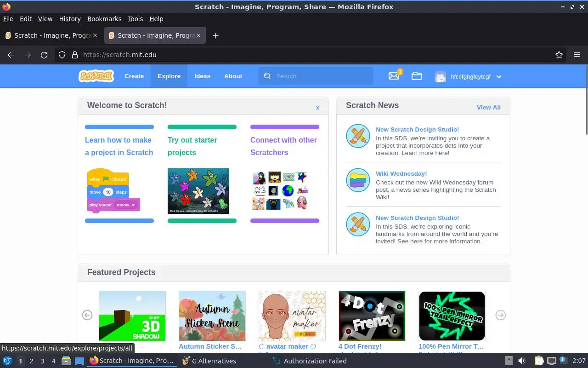Open the 100% Pen Mirror Trail Effect thumbnail

pos(452,316)
